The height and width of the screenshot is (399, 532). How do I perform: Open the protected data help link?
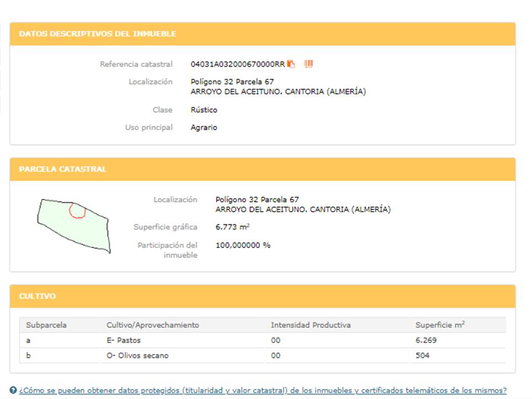point(263,390)
